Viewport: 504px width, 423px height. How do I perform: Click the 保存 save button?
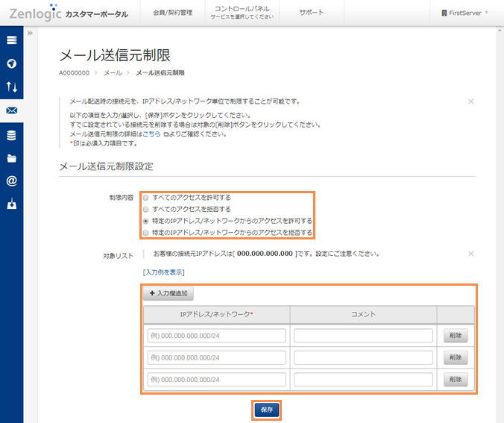(267, 410)
